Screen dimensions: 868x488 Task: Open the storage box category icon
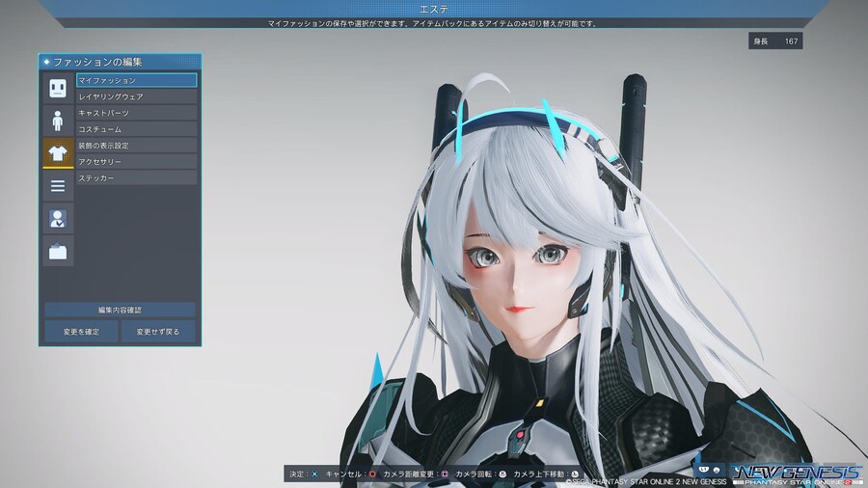coord(58,251)
